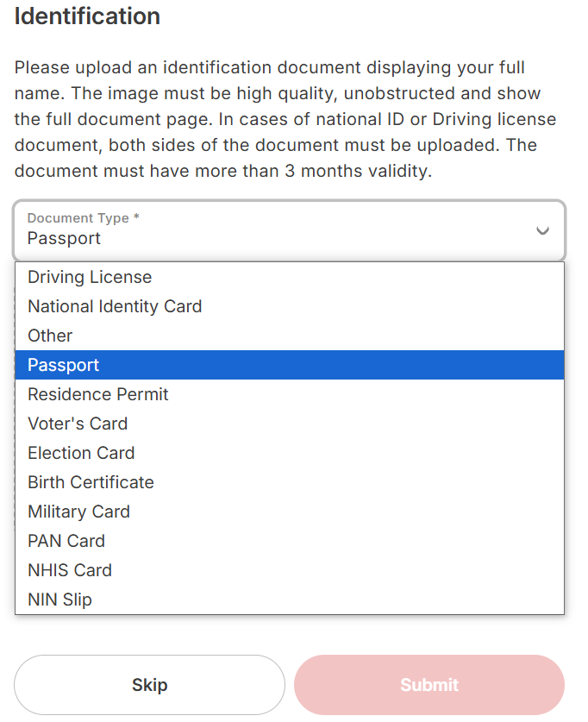The image size is (588, 722).
Task: Choose Driving License from the list
Action: [90, 277]
